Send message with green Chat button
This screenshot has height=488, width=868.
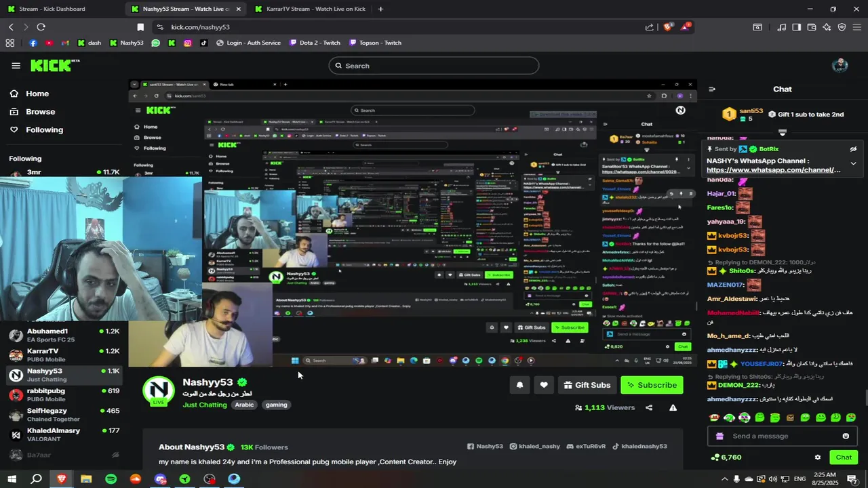point(844,457)
